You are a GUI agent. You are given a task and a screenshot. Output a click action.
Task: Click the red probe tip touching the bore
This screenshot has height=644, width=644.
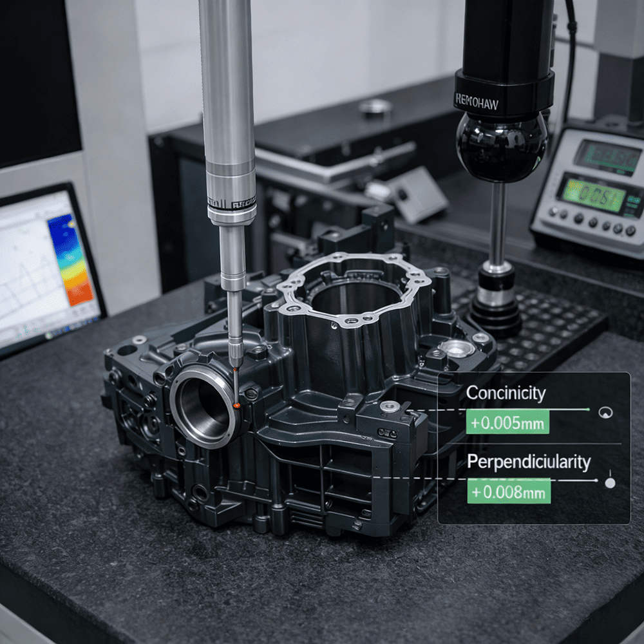pos(237,404)
